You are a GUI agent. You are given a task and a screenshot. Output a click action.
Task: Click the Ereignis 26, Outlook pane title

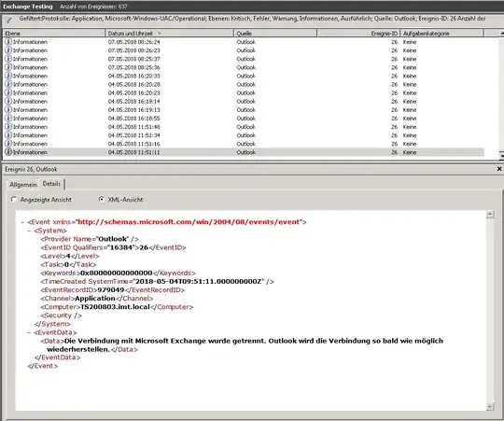pyautogui.click(x=31, y=169)
